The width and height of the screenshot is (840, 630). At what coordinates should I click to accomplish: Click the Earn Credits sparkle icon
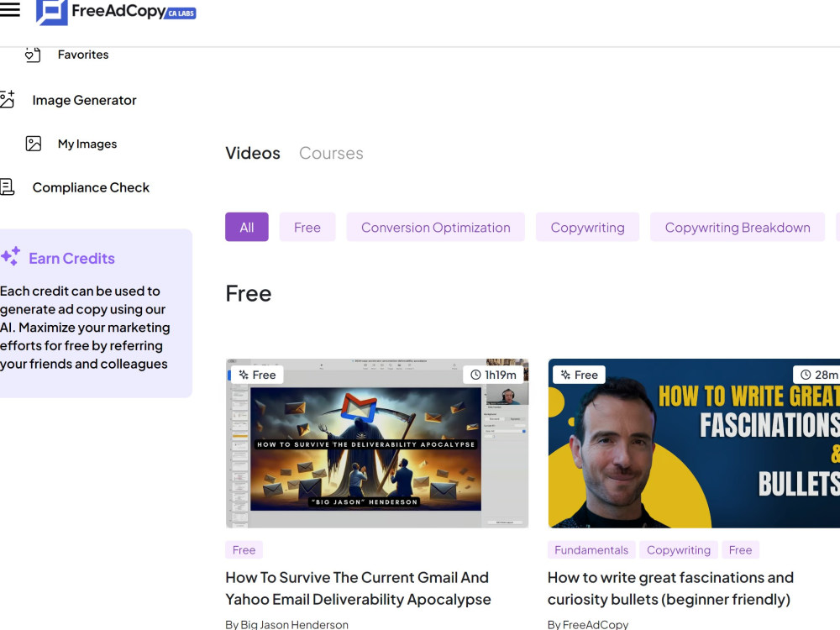(11, 256)
